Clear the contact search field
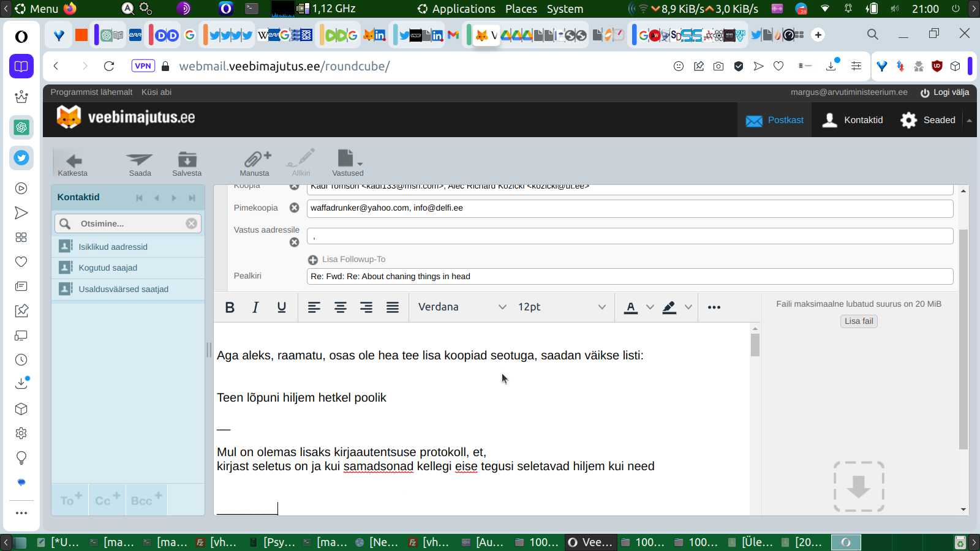 coord(192,223)
